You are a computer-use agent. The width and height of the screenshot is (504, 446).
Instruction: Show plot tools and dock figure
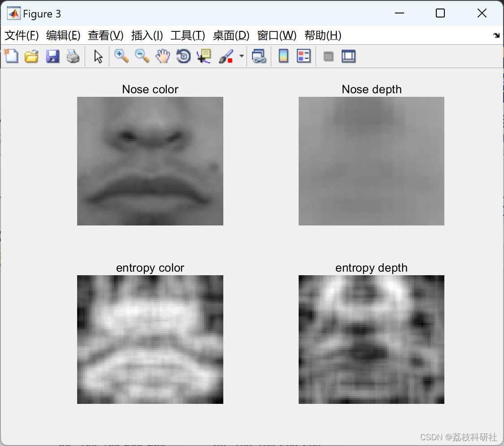(x=348, y=56)
